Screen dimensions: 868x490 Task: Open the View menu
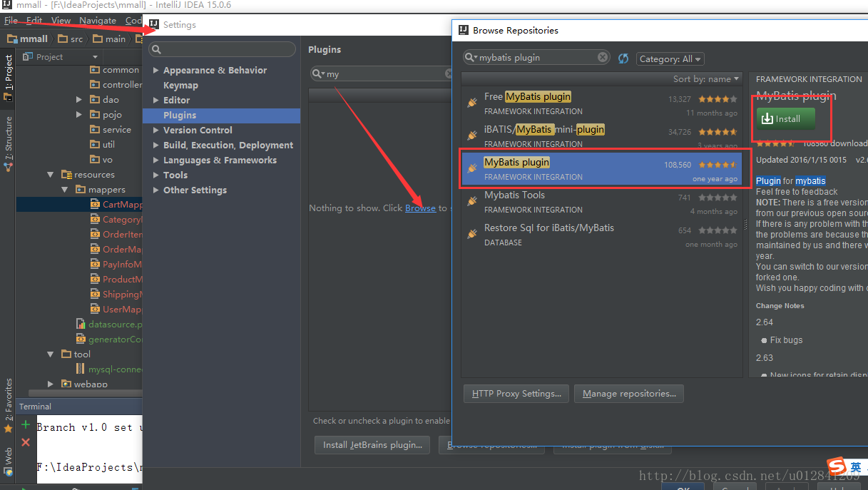pyautogui.click(x=61, y=21)
